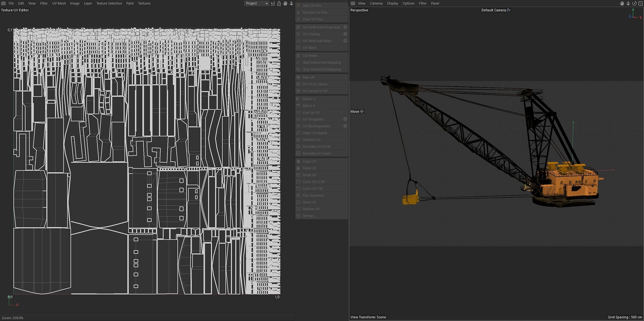The image size is (644, 321).
Task: Click the Default Camera label
Action: tap(494, 10)
